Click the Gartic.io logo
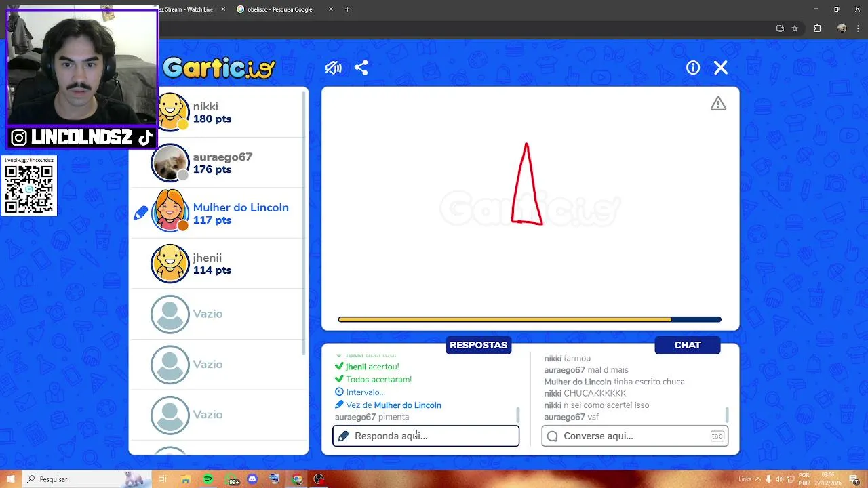This screenshot has width=868, height=488. pyautogui.click(x=218, y=68)
